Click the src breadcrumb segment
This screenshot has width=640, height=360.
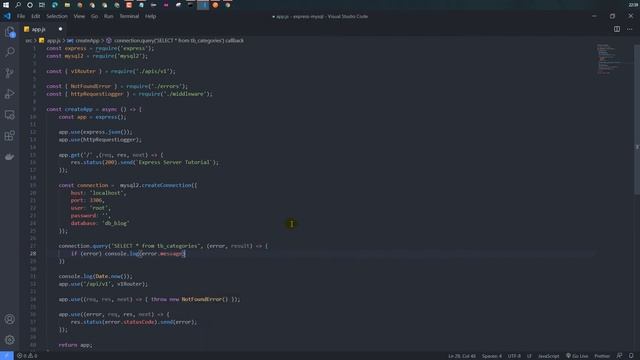(28, 40)
